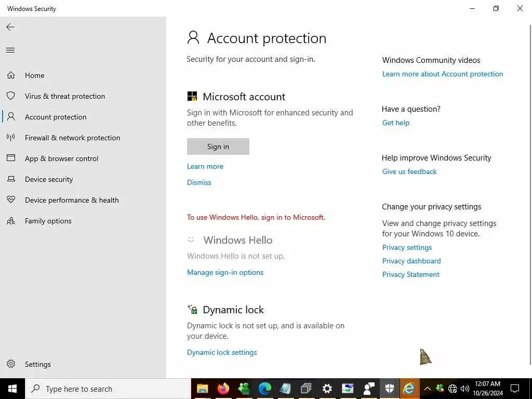The height and width of the screenshot is (399, 532).
Task: Open Family options section
Action: (x=48, y=221)
